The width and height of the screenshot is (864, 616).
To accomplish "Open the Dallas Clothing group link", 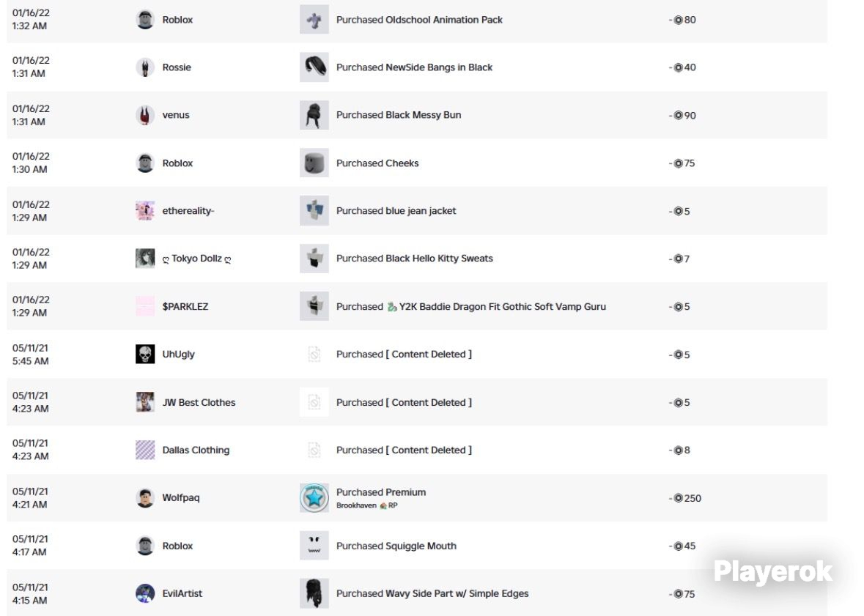I will (x=196, y=450).
